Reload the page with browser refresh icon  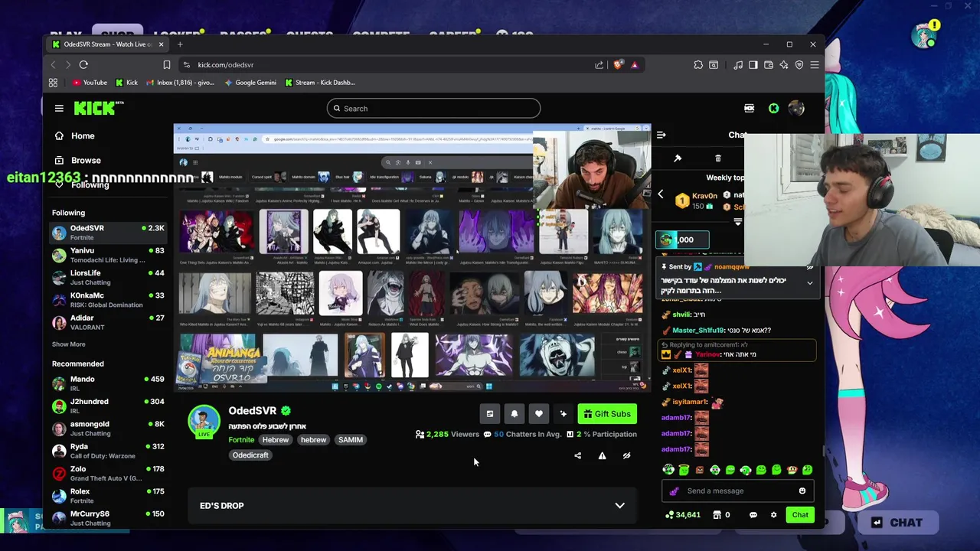tap(83, 65)
